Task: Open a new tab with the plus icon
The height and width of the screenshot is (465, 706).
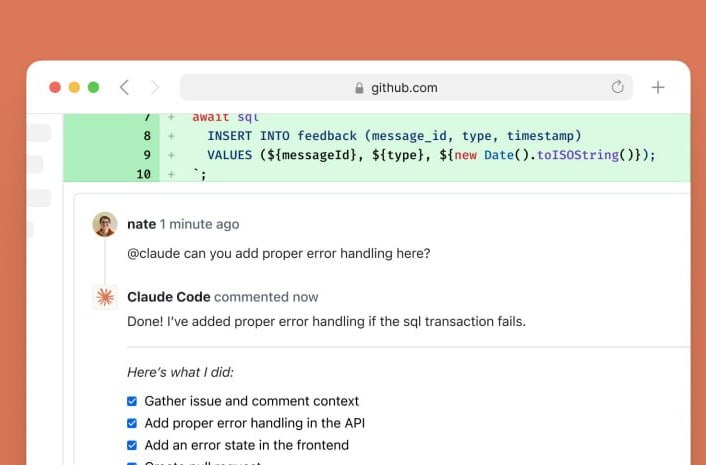Action: click(x=658, y=87)
